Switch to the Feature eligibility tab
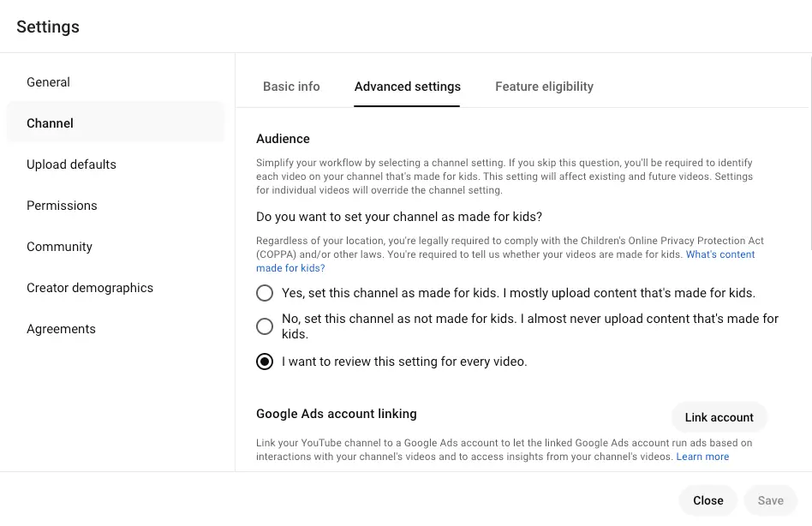 point(544,87)
